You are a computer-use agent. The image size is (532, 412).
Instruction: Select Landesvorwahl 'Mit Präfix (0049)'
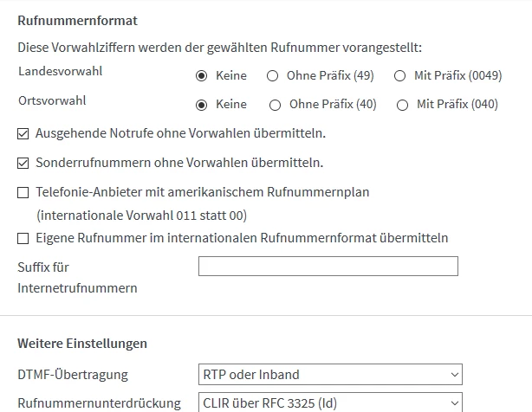pyautogui.click(x=399, y=75)
